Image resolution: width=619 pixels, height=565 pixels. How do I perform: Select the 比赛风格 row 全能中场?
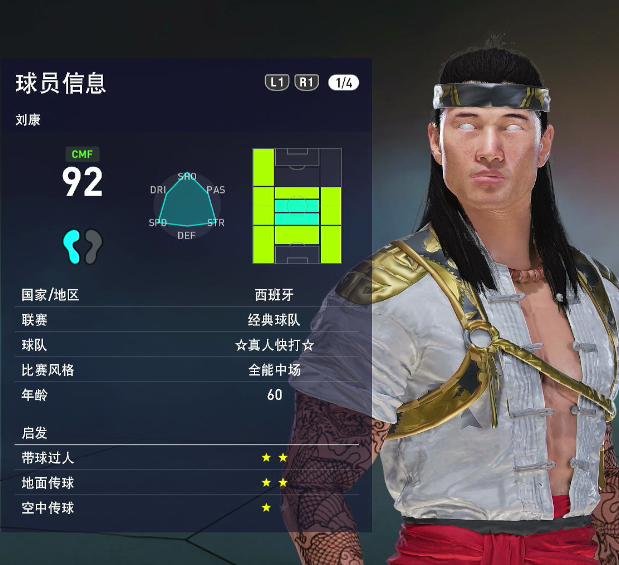pyautogui.click(x=187, y=370)
